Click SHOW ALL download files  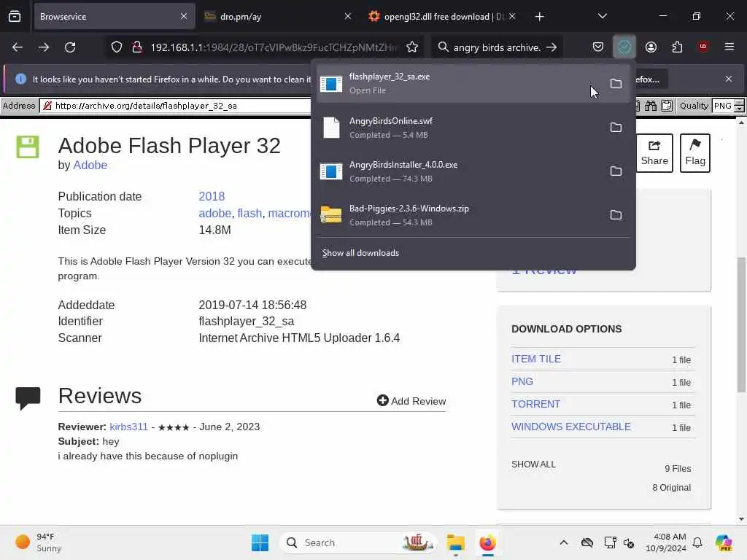[x=533, y=464]
